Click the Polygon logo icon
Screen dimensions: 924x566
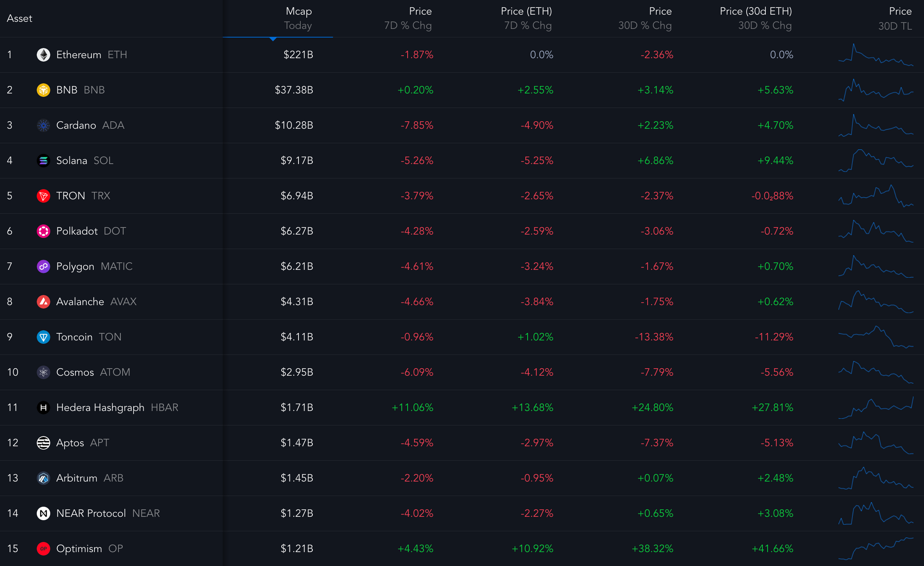point(43,266)
